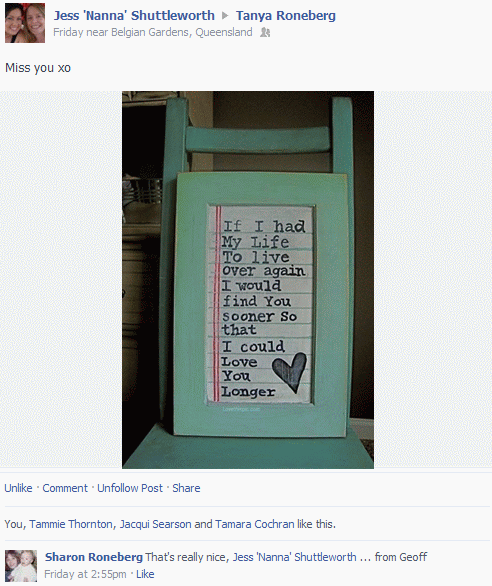This screenshot has width=492, height=586.
Task: Click the friends audience icon beside location
Action: click(x=265, y=33)
